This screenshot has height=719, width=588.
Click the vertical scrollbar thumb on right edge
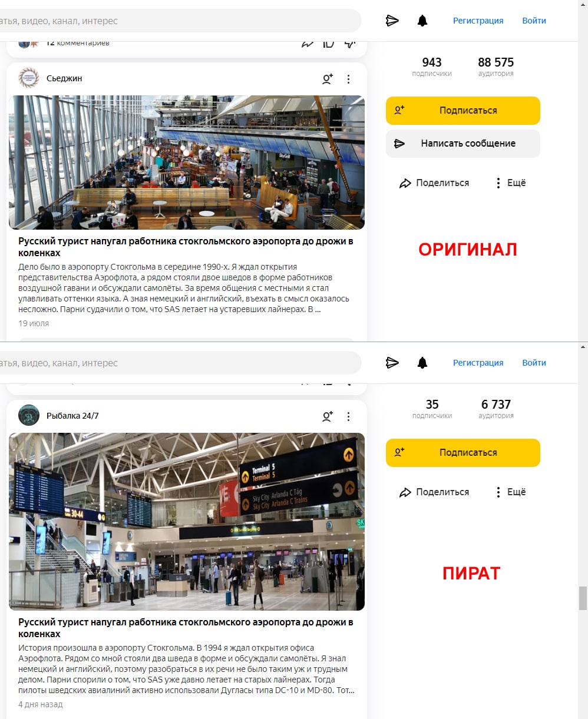click(x=583, y=598)
